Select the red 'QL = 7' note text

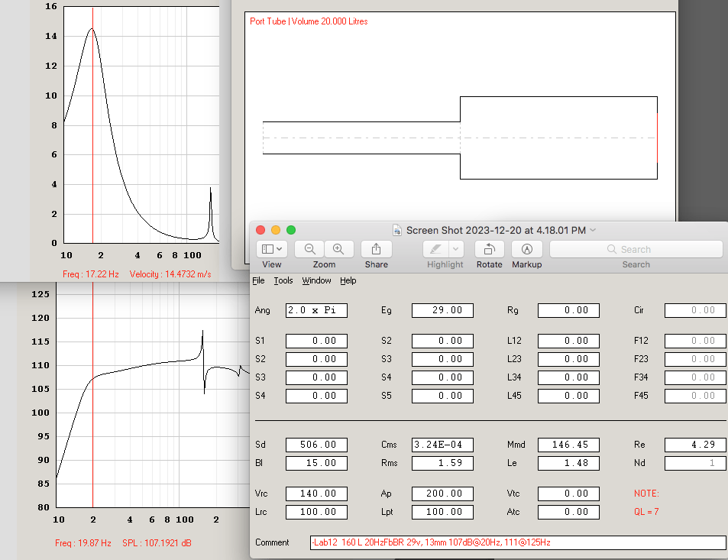(x=646, y=512)
